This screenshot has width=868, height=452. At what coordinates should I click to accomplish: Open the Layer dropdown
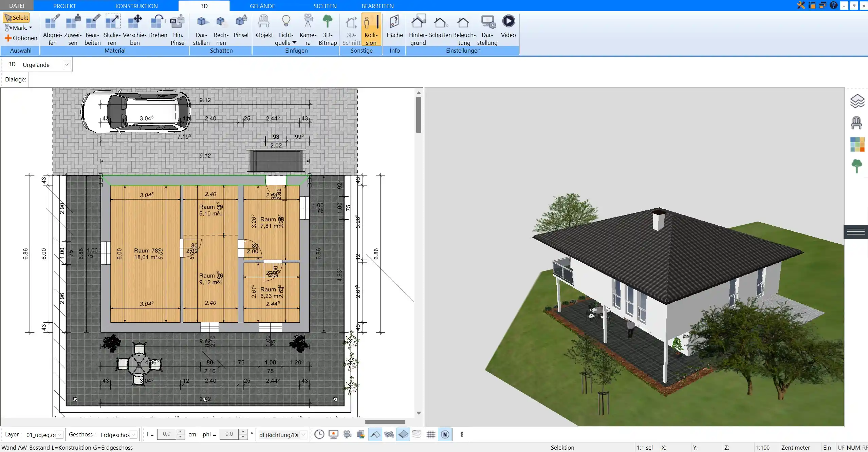(x=59, y=435)
